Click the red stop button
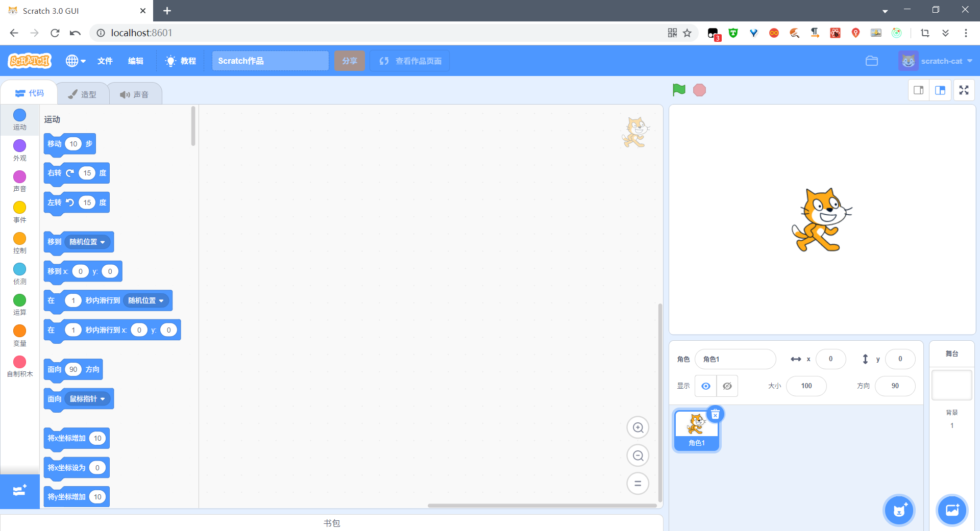This screenshot has width=980, height=531. (699, 90)
